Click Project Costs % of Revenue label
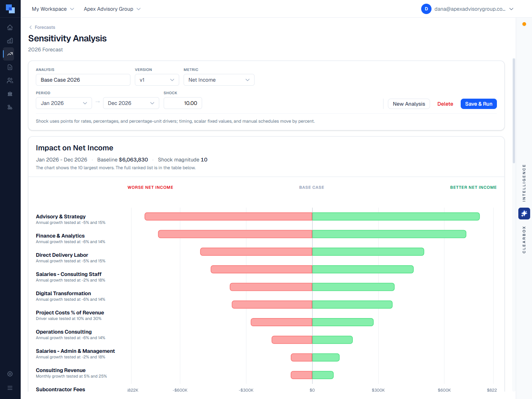532x399 pixels. tap(70, 313)
